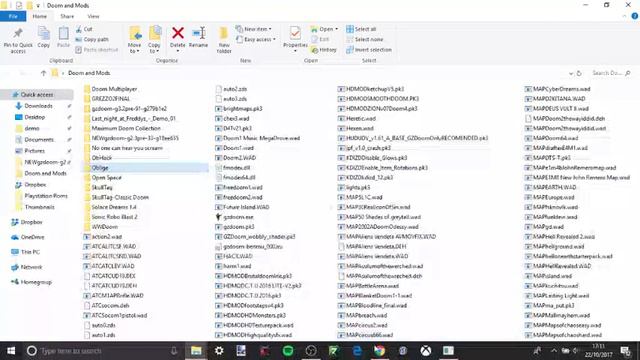Viewport: 640px width, 360px height.
Task: Click the taskbar search box
Action: pyautogui.click(x=102, y=351)
